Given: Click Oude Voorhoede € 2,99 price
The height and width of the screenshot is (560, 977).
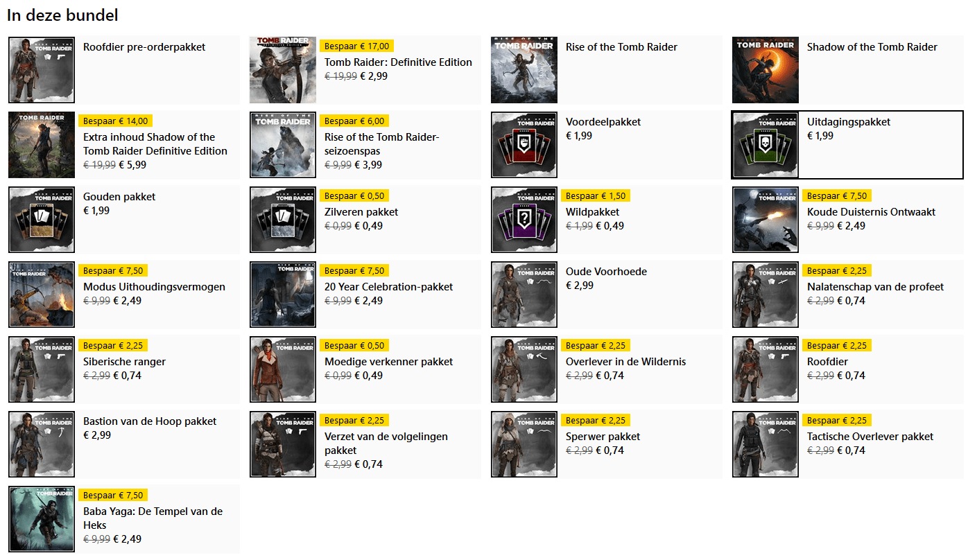Looking at the screenshot, I should pyautogui.click(x=580, y=286).
